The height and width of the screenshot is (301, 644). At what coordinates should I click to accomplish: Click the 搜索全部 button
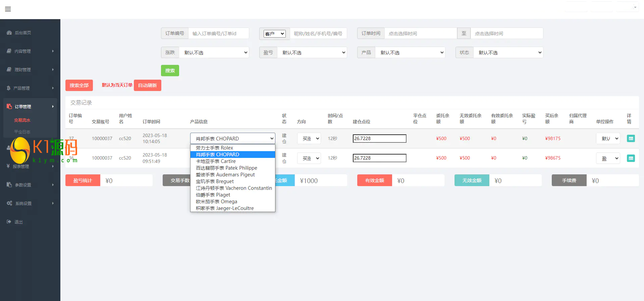coord(79,85)
